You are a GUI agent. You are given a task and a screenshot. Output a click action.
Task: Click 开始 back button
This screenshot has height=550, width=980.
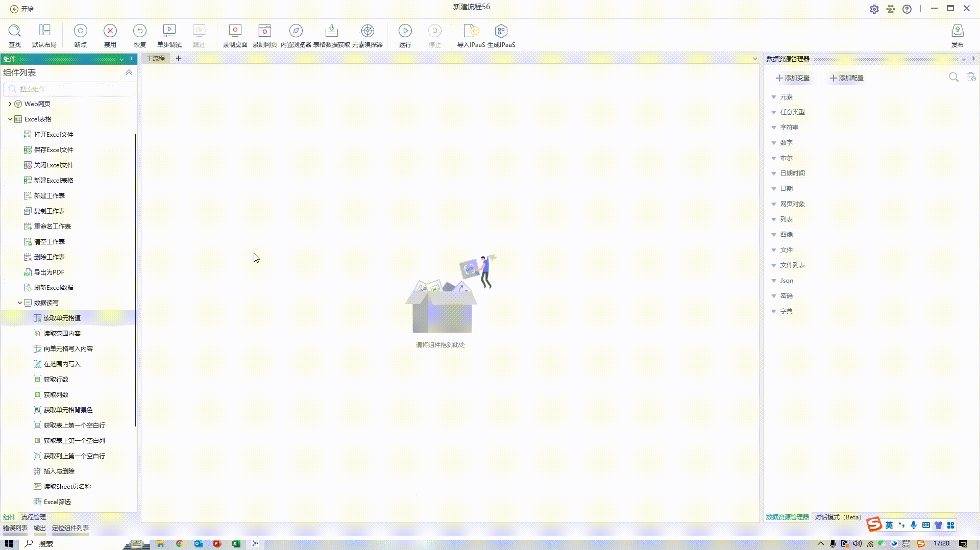(22, 9)
